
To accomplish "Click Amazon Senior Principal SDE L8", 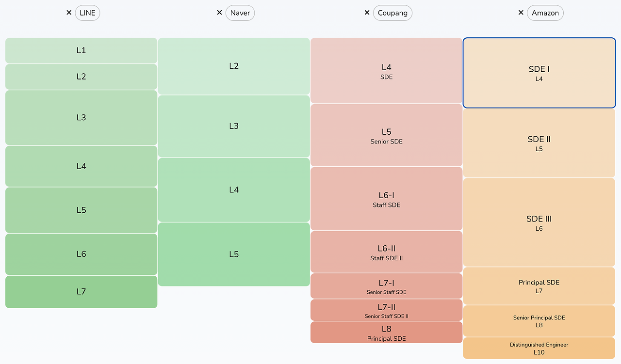I will coord(539,321).
